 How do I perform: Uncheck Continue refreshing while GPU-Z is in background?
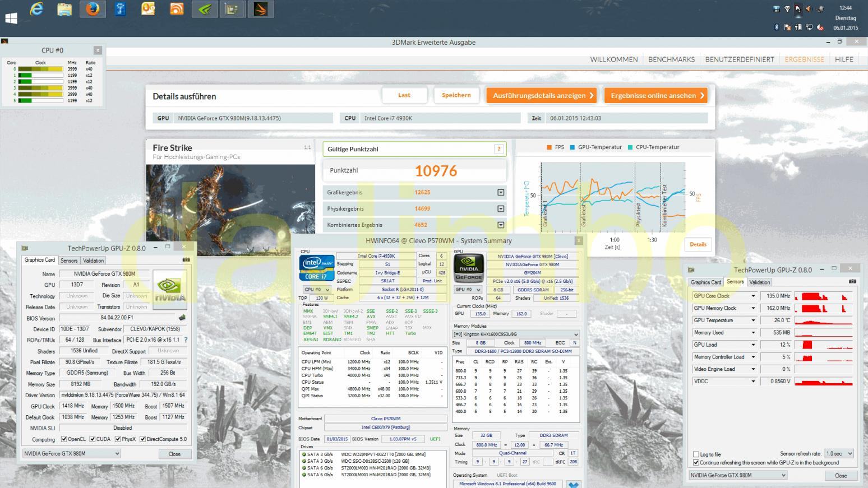pyautogui.click(x=696, y=463)
